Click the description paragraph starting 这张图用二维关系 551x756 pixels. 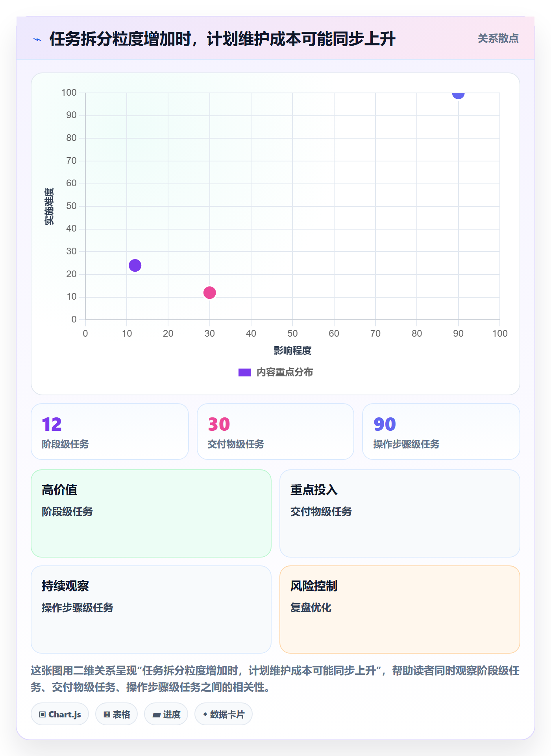pos(275,679)
